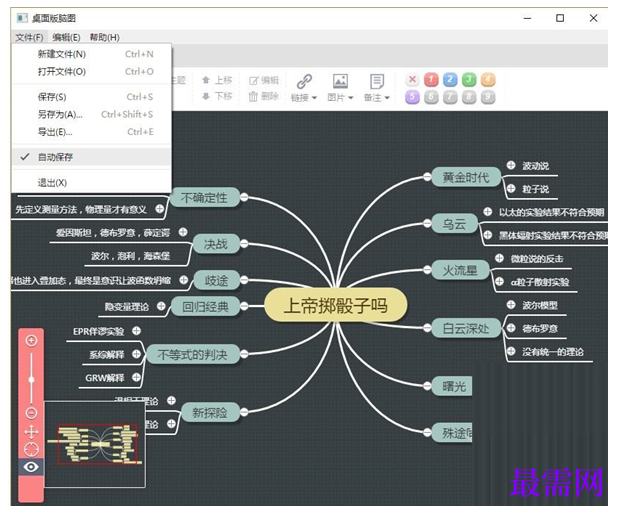Collapse the 白云深处 node
This screenshot has width=622, height=514.
(x=427, y=328)
